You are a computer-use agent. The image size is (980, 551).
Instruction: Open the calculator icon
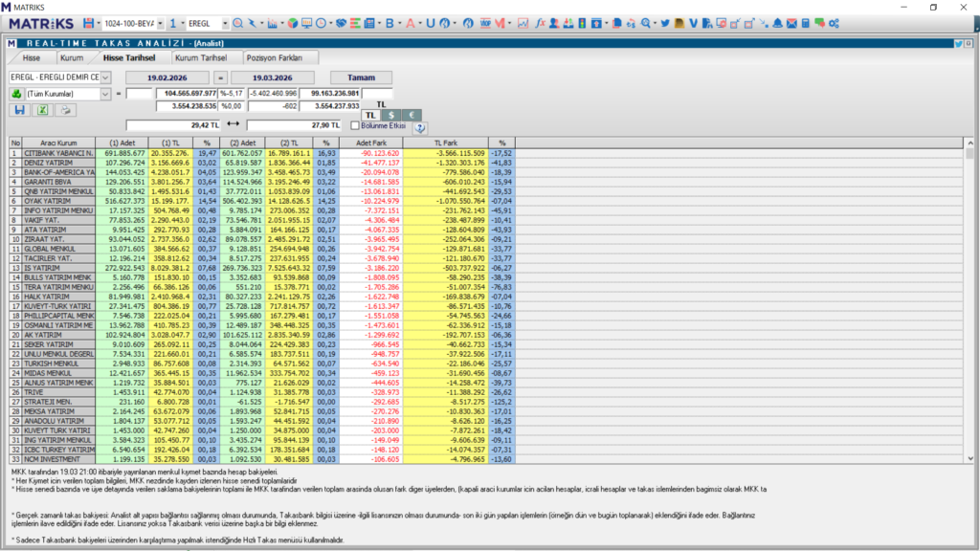coord(806,23)
